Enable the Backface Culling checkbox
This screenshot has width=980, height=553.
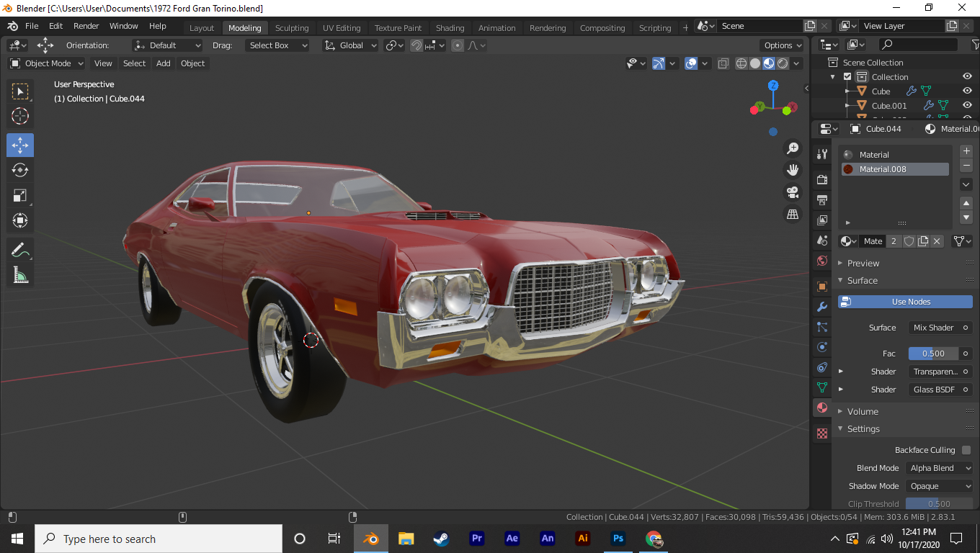[966, 450]
